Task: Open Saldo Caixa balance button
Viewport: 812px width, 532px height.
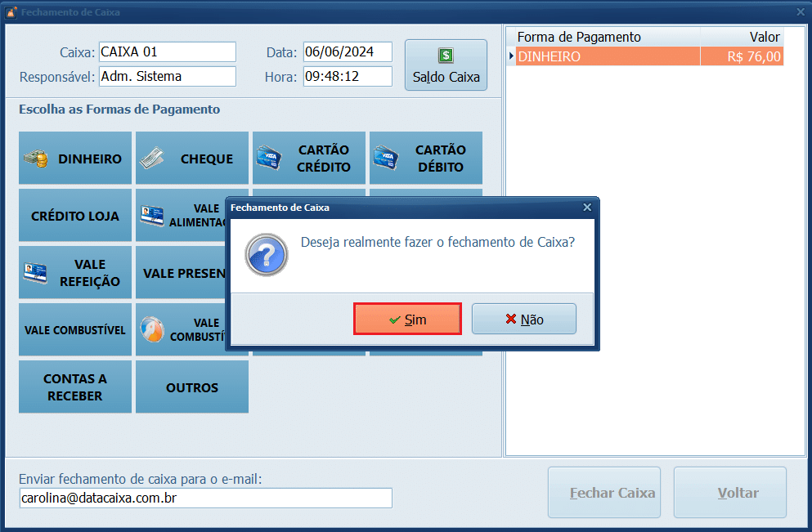Action: click(x=446, y=65)
